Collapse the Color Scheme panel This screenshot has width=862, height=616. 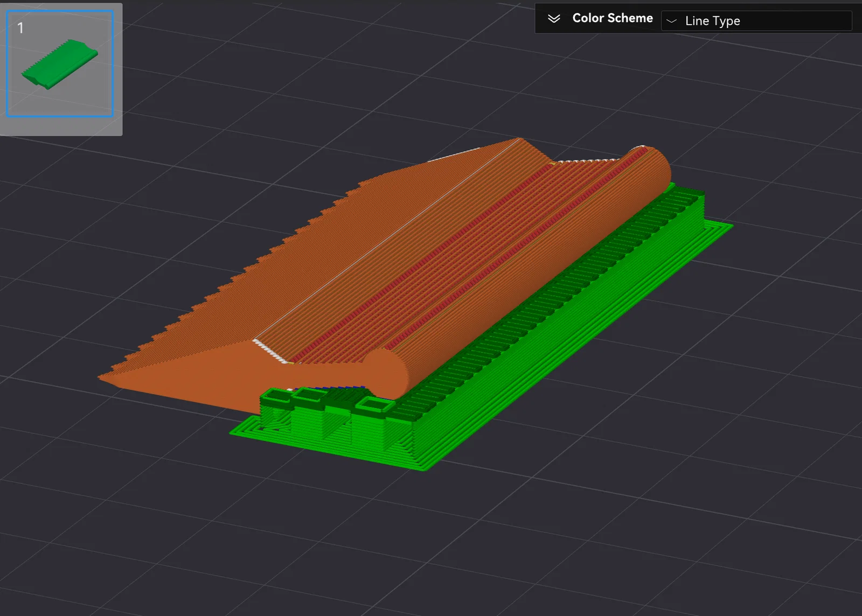[x=554, y=19]
